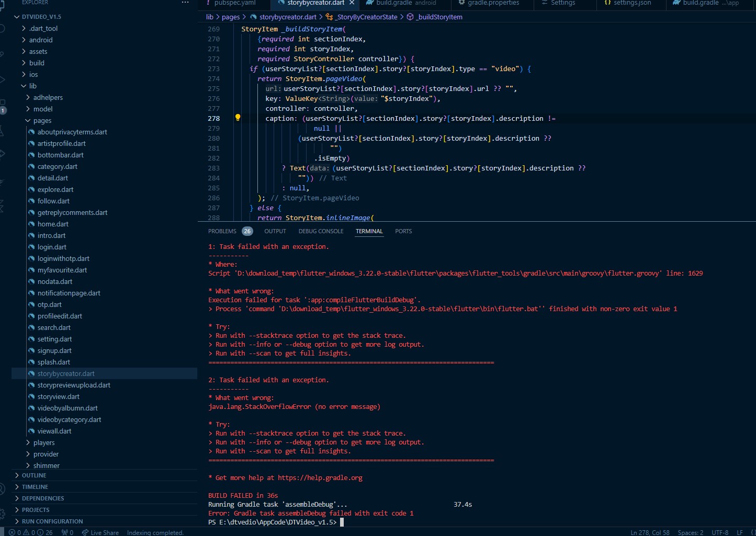Click the terminal prompt at E:\dtvedio\AppCode\DTVideo_v1.5>
Screen dimensions: 756x536
[273, 522]
